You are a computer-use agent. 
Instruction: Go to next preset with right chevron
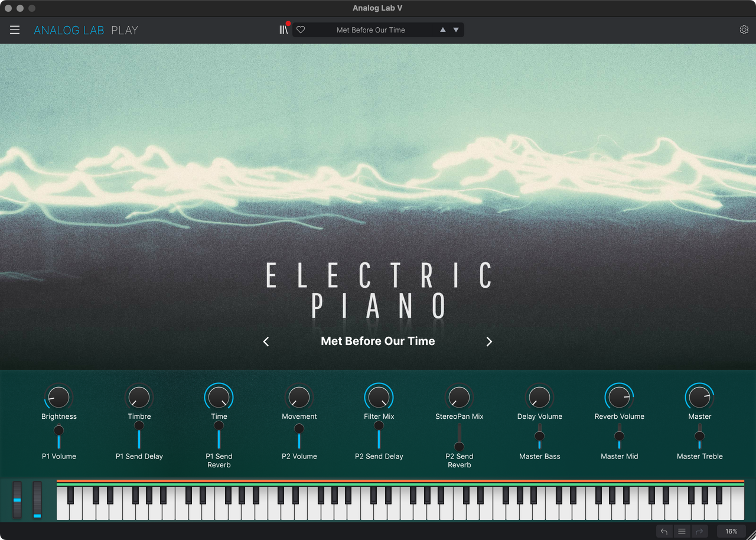coord(489,341)
